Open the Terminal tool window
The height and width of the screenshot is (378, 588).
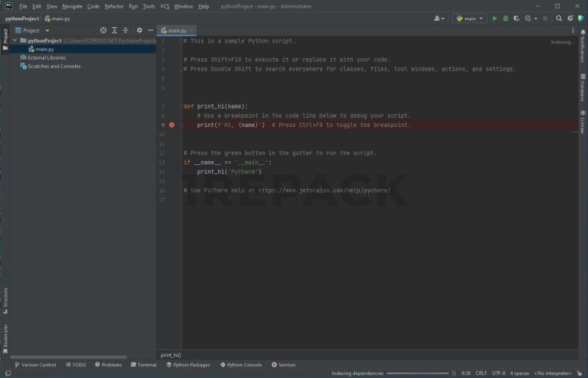click(x=143, y=364)
